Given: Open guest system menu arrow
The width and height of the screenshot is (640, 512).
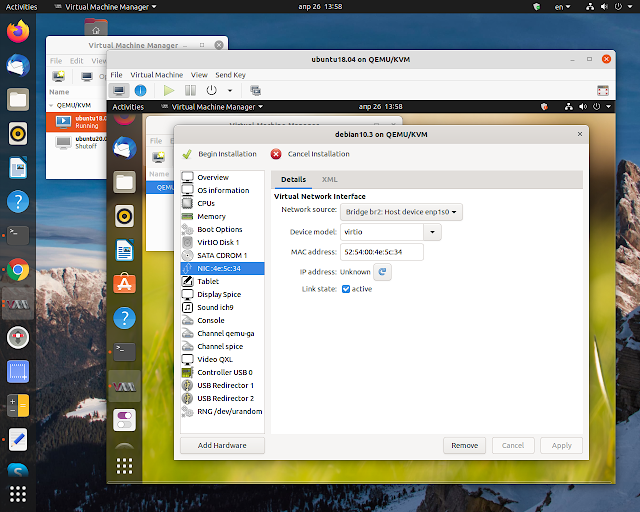Looking at the screenshot, I should tap(609, 107).
